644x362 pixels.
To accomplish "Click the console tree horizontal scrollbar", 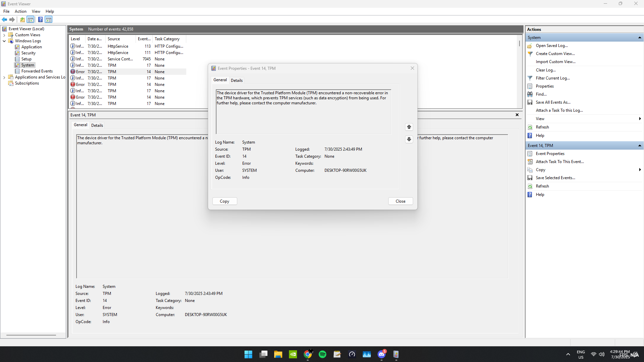I will click(x=31, y=335).
